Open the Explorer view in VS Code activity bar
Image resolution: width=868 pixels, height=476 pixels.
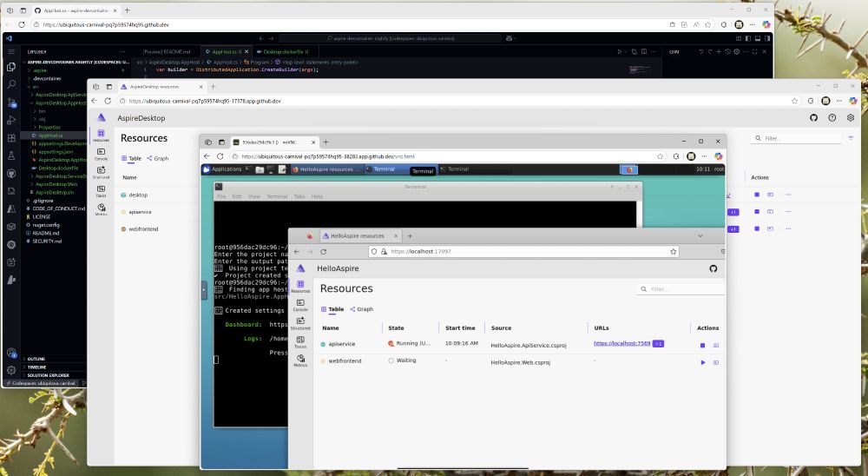click(x=11, y=67)
